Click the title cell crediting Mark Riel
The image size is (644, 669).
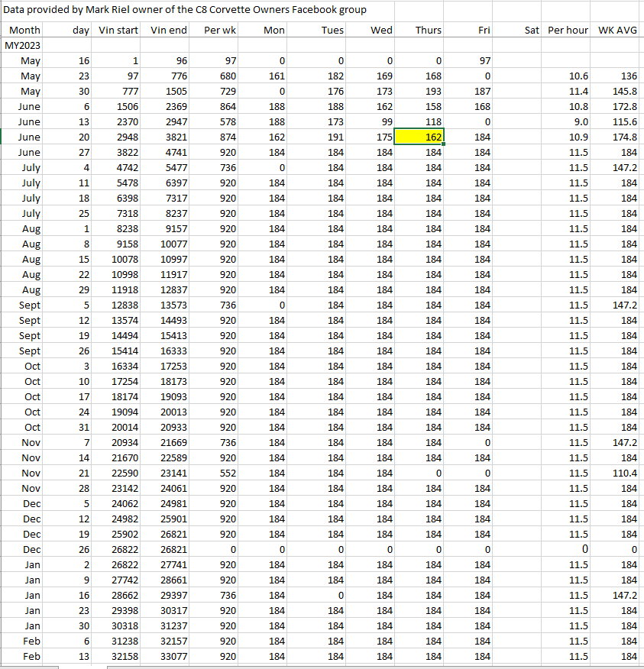(186, 10)
